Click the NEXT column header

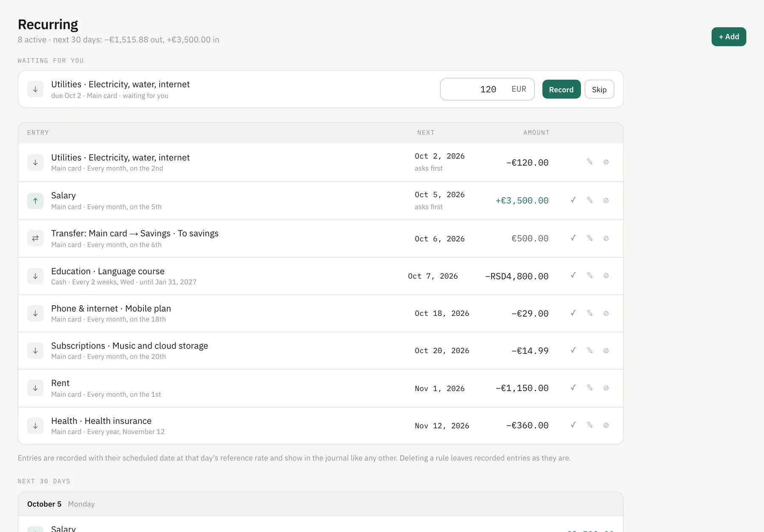(x=426, y=132)
